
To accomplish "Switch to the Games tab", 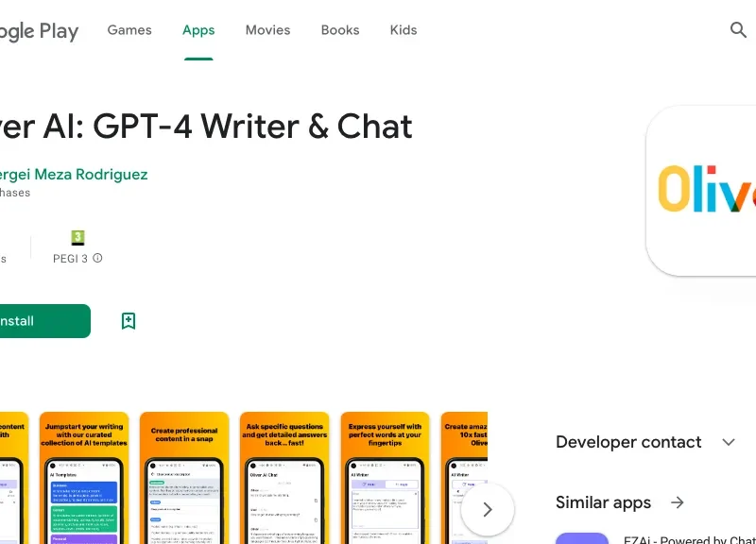I will point(129,30).
